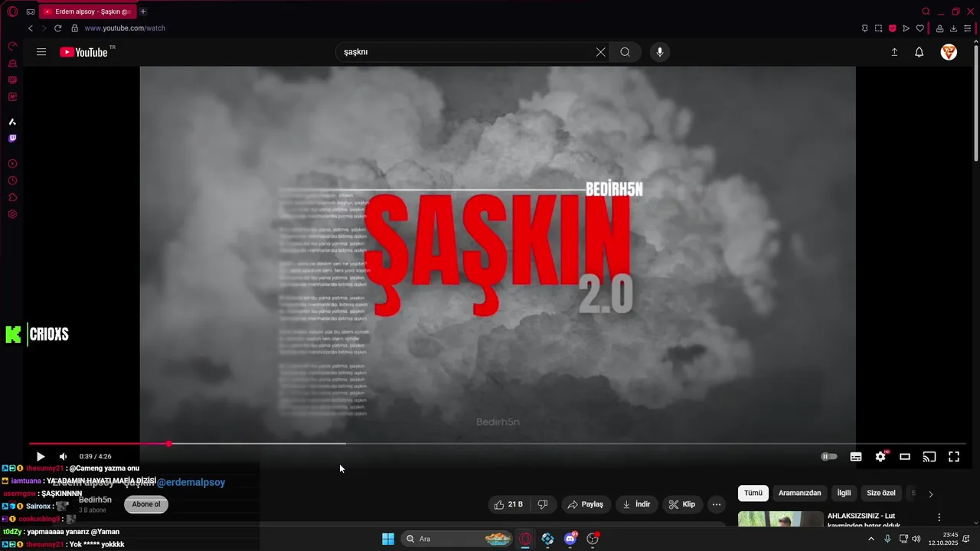Select the Tümü filter chip
Screen dimensions: 980x551
753,494
